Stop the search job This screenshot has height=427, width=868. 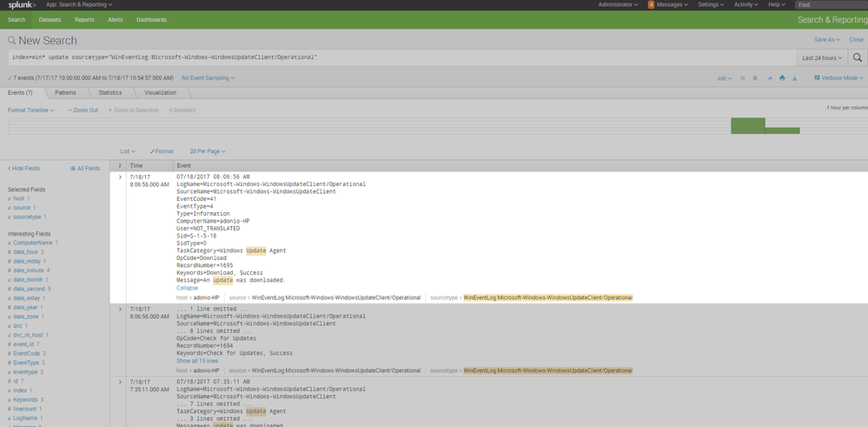point(755,78)
